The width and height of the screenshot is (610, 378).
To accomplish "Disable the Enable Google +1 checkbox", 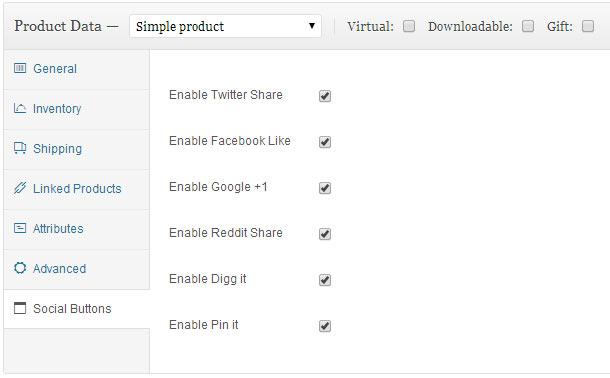I will pos(325,188).
